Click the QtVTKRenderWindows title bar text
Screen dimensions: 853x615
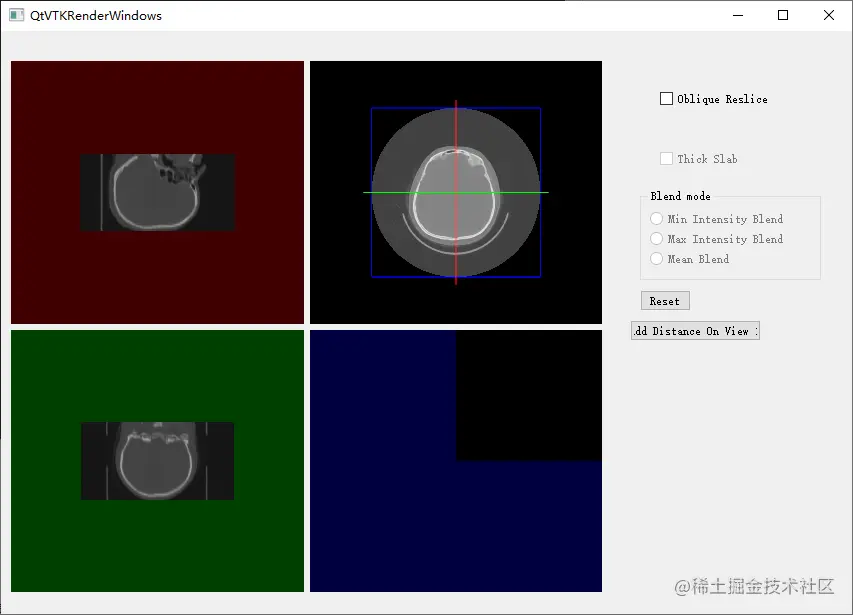pos(96,15)
